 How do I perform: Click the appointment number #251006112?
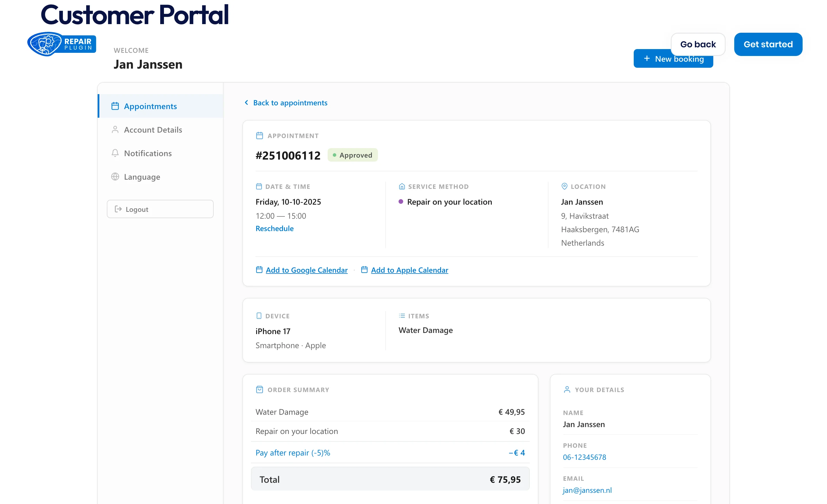(288, 156)
